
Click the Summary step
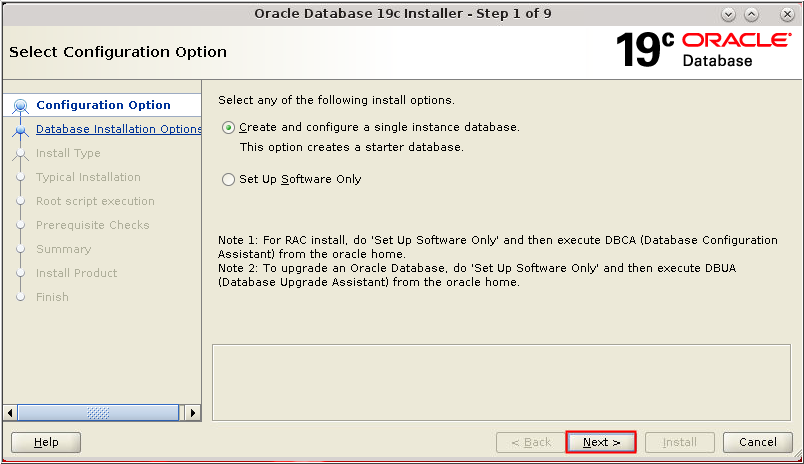[64, 249]
